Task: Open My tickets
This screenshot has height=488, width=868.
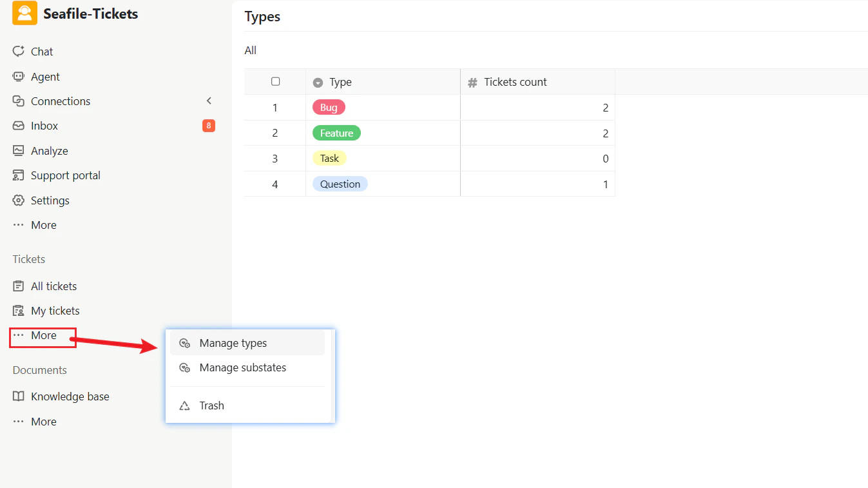Action: coord(55,311)
